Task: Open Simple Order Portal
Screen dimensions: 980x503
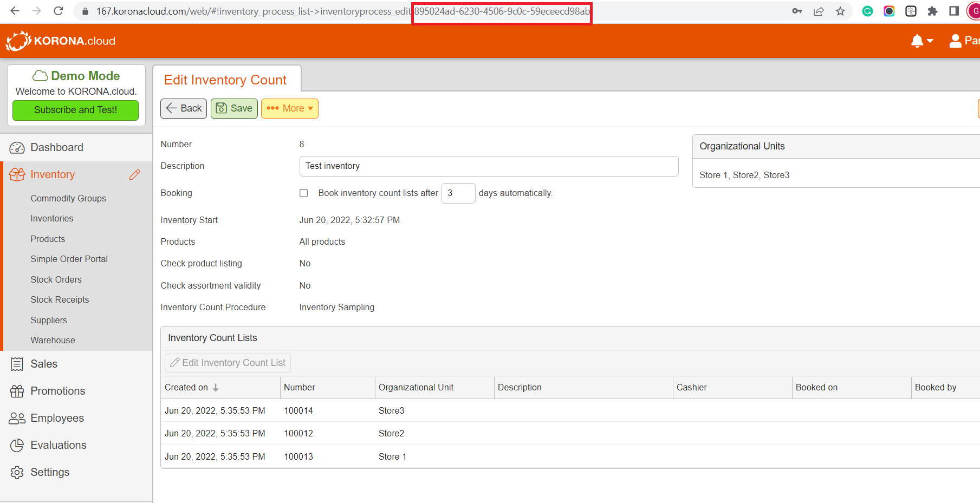Action: [69, 259]
